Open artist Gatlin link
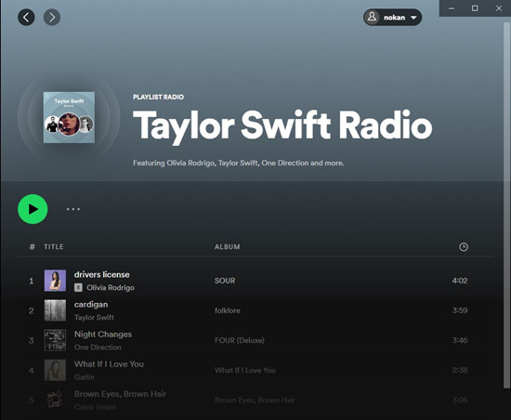 click(84, 377)
